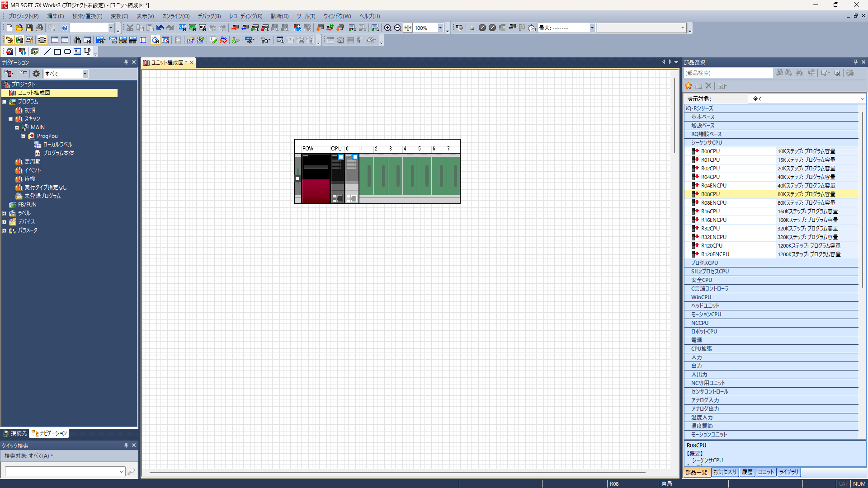Open the 診断(D) menu
This screenshot has height=488, width=868.
click(x=279, y=16)
